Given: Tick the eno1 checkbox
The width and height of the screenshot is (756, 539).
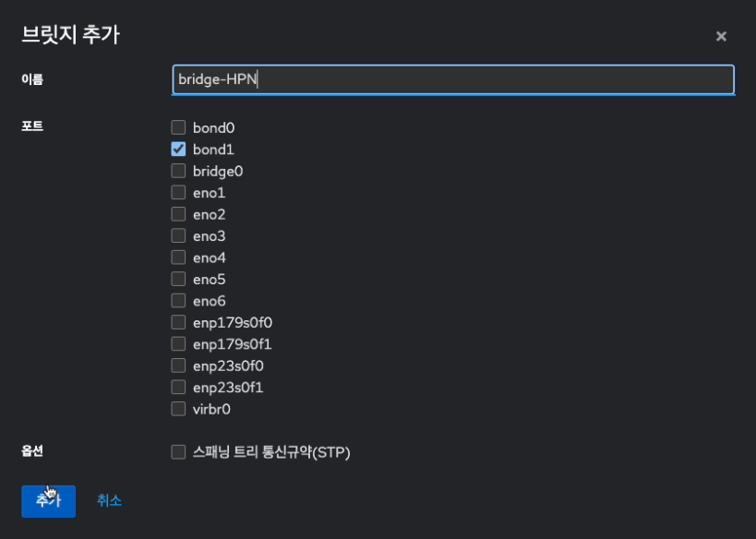Looking at the screenshot, I should [x=179, y=193].
